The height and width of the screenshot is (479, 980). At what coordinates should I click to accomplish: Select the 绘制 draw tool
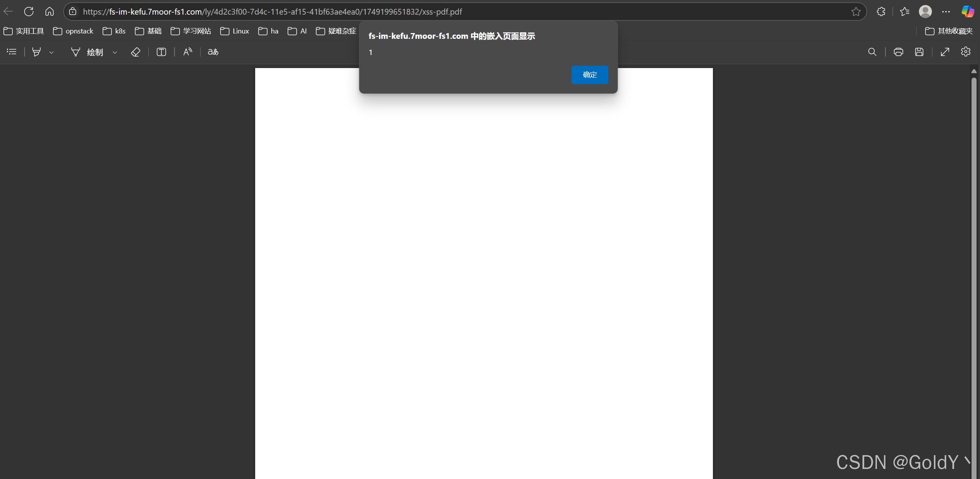[x=88, y=52]
